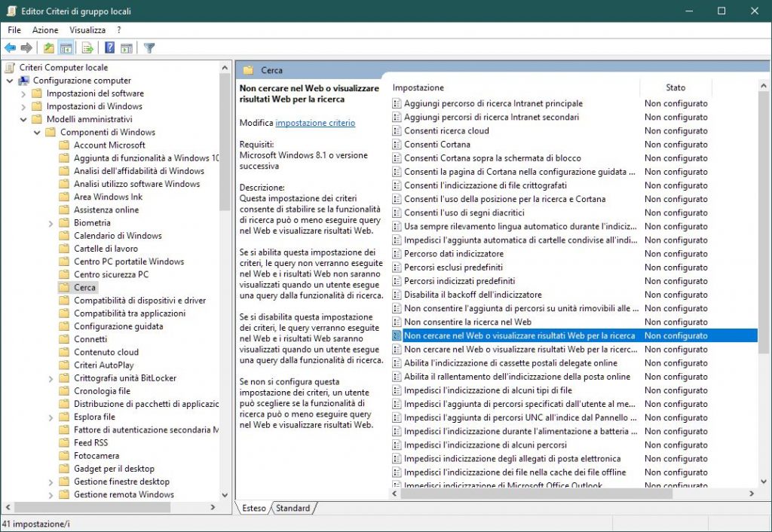Open the Visualizza menu
The height and width of the screenshot is (532, 772).
coord(87,29)
